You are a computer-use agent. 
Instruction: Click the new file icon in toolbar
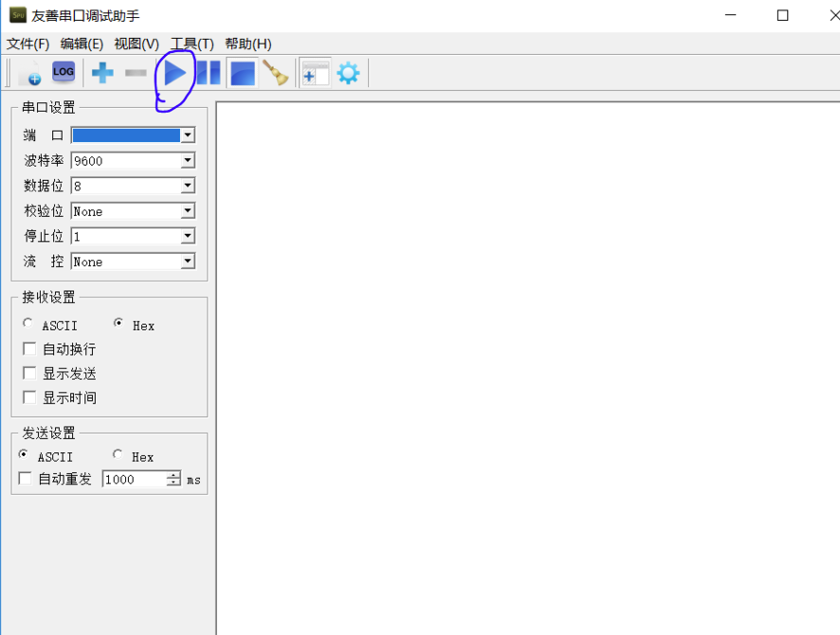coord(30,73)
